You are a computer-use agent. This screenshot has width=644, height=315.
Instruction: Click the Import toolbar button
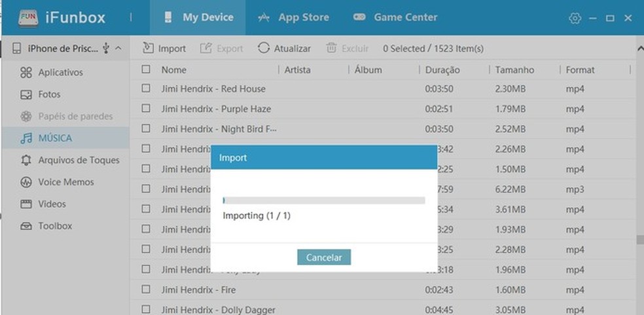click(164, 48)
